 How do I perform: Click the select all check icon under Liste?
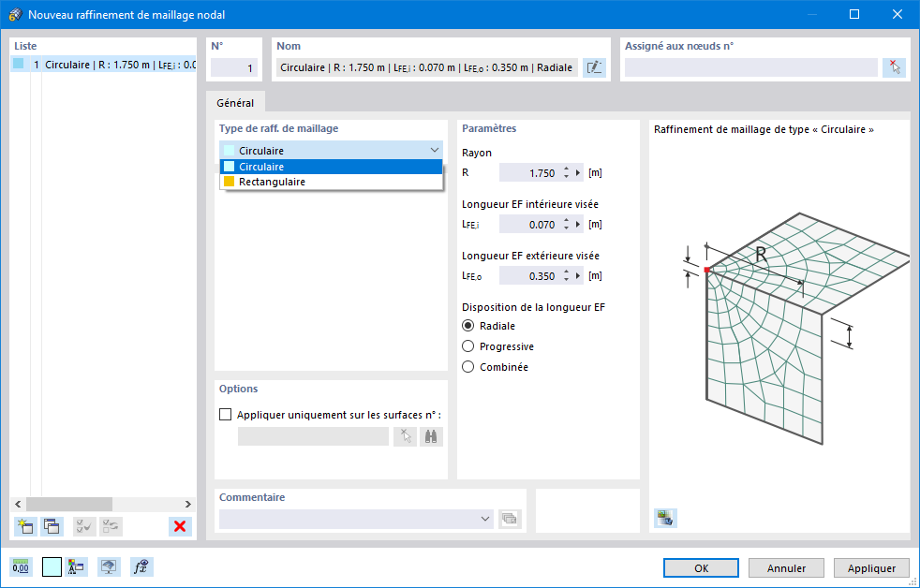coord(84,526)
